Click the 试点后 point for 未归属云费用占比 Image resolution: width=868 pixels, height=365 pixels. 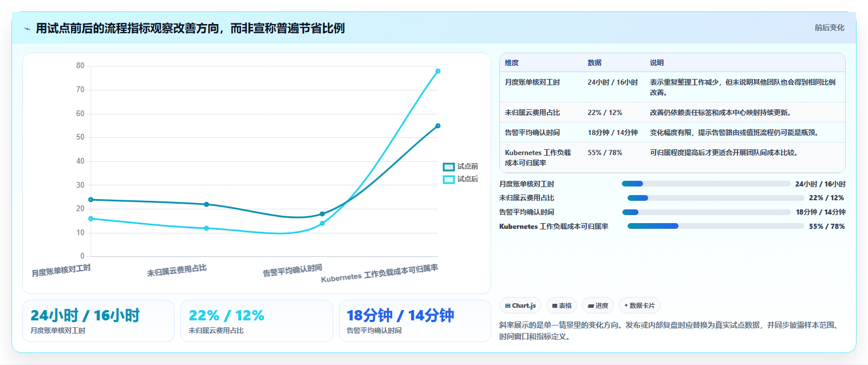[x=207, y=228]
